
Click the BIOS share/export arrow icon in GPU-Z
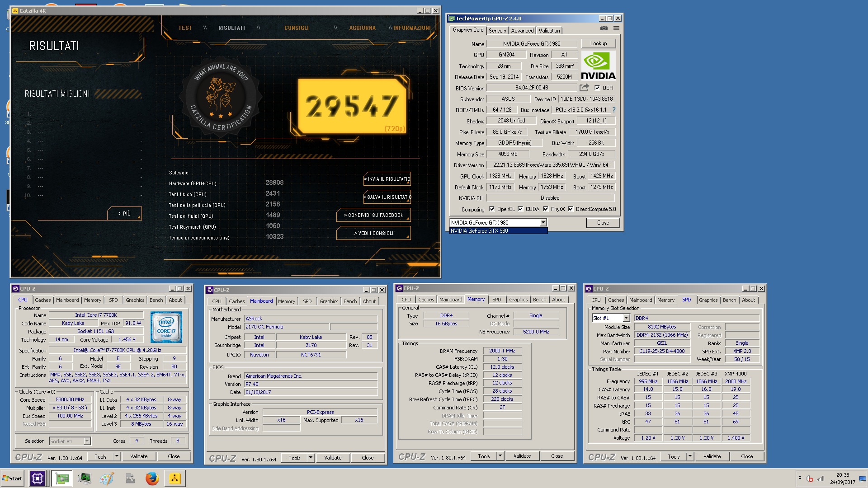(x=585, y=88)
